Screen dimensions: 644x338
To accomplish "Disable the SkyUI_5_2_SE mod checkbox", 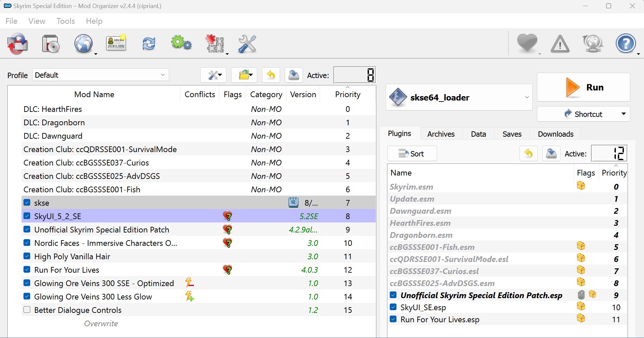I will [x=27, y=216].
